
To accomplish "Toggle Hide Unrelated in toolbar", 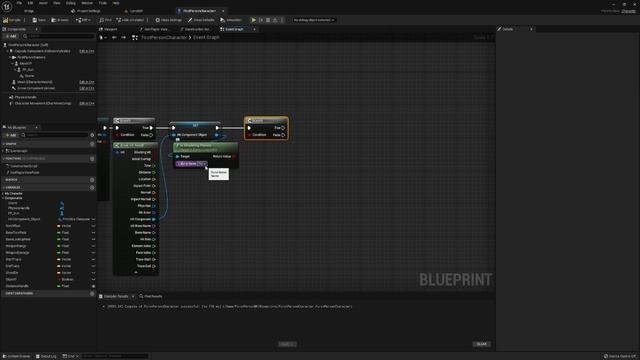I will (130, 20).
